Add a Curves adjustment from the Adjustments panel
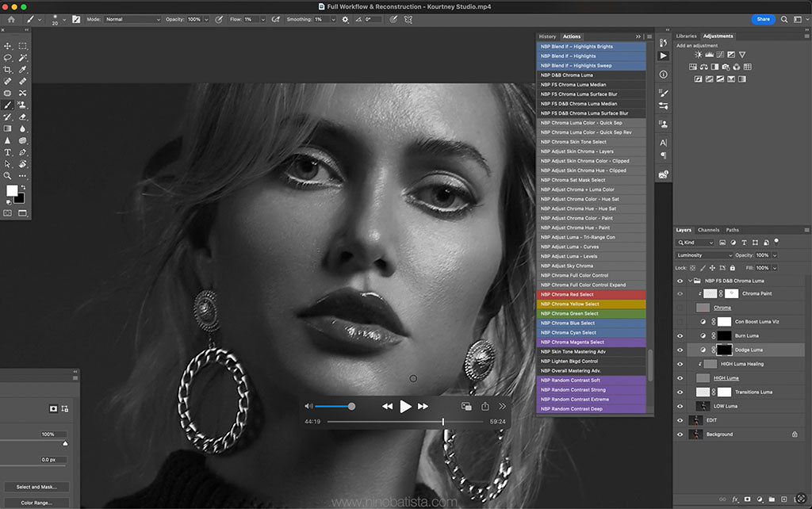812x509 pixels. [x=719, y=55]
